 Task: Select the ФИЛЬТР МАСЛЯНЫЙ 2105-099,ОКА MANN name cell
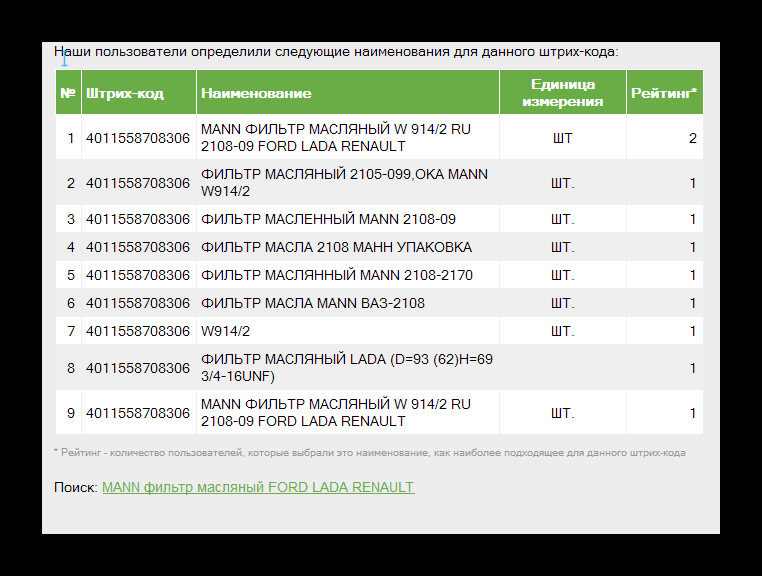[x=344, y=183]
